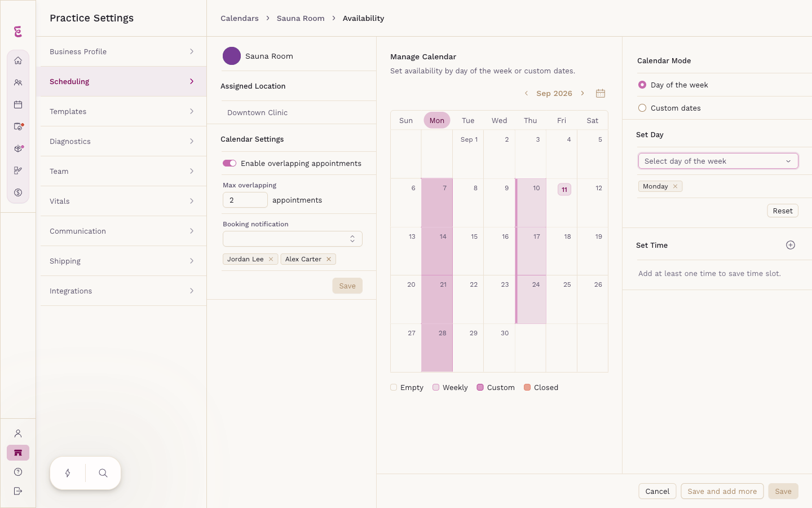Click the Weekly legend swatch
The width and height of the screenshot is (812, 508).
tap(436, 387)
